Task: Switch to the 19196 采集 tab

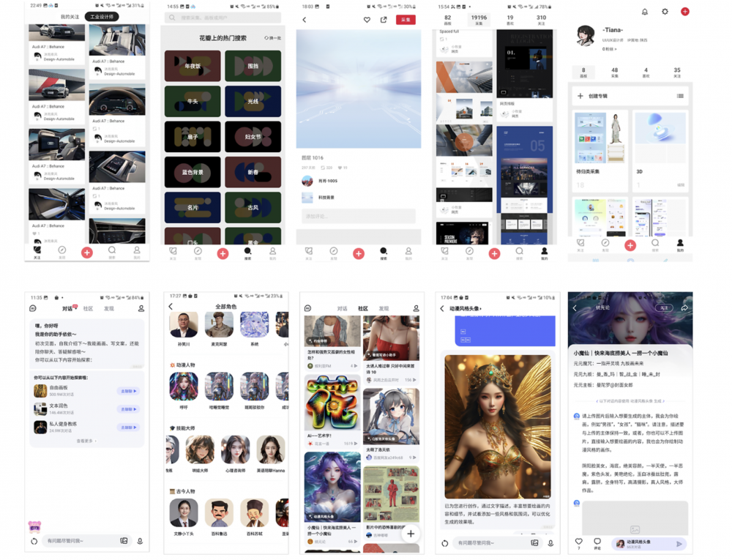Action: (479, 20)
